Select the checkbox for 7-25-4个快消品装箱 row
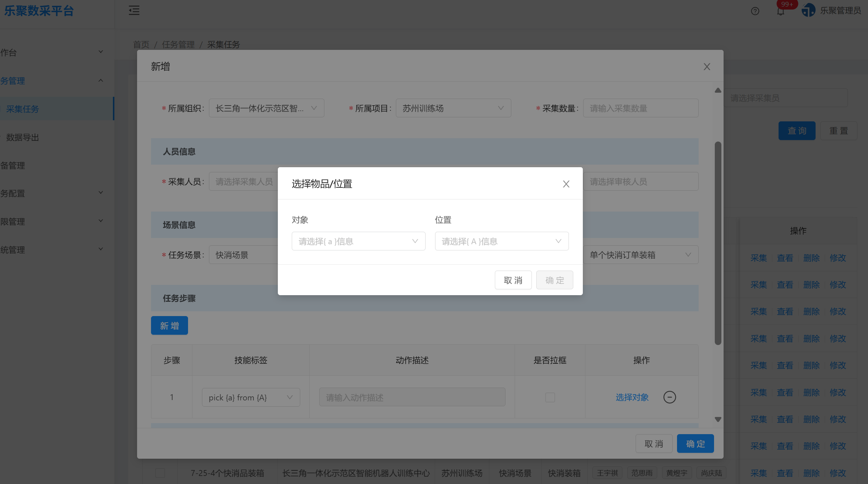 click(x=160, y=473)
